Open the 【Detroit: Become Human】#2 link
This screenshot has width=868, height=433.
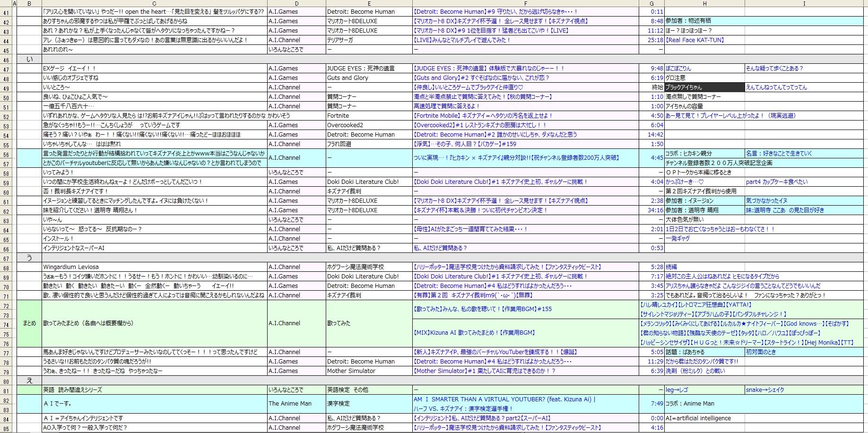495,135
